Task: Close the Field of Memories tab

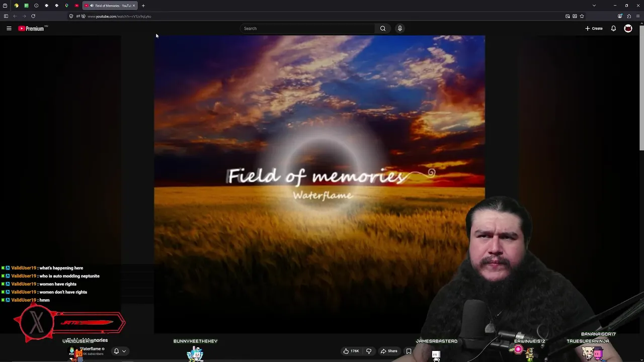Action: [x=134, y=6]
